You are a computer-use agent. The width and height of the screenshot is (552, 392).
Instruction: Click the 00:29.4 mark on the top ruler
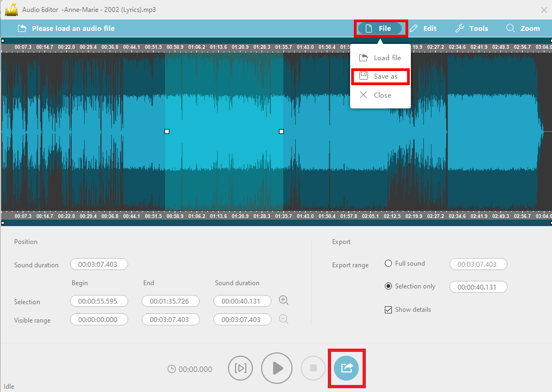(88, 47)
